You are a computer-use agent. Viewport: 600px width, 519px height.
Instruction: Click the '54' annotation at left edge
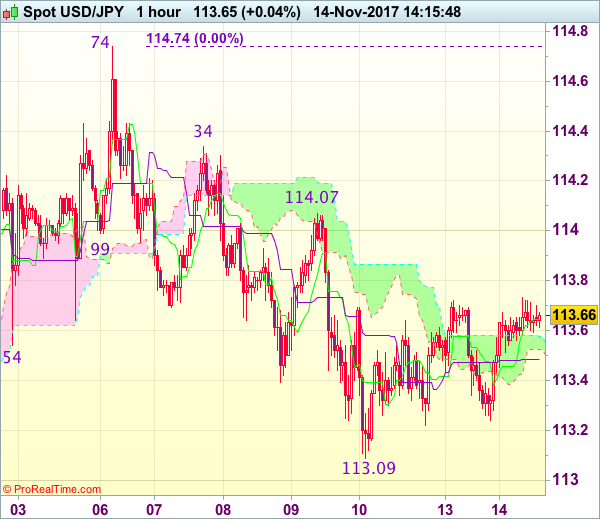click(11, 357)
